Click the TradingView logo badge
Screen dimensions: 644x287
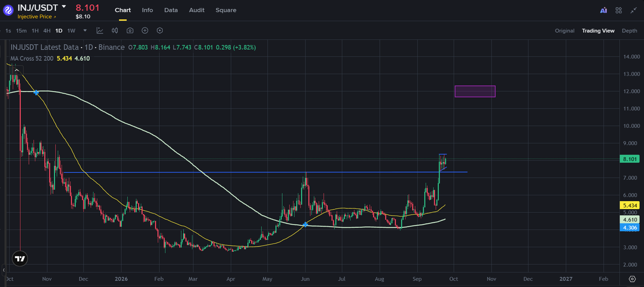tap(20, 259)
